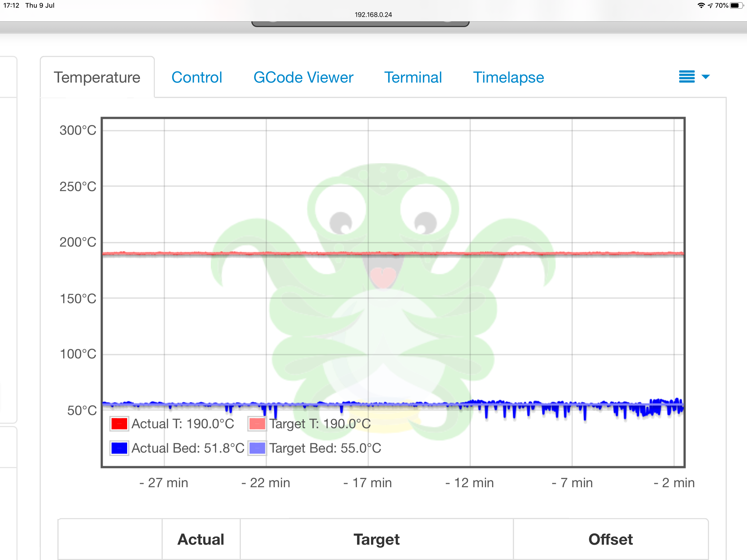Click the Target column header

377,539
